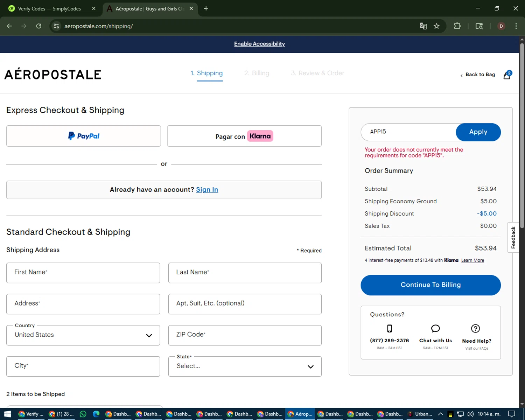Click the Need Help? label
The image size is (525, 420).
477,341
